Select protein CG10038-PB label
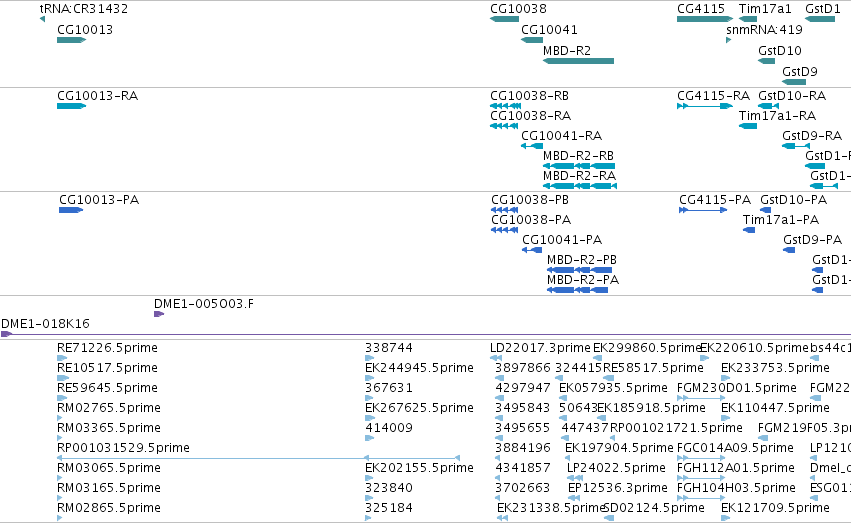Image resolution: width=851 pixels, height=523 pixels. (x=530, y=200)
